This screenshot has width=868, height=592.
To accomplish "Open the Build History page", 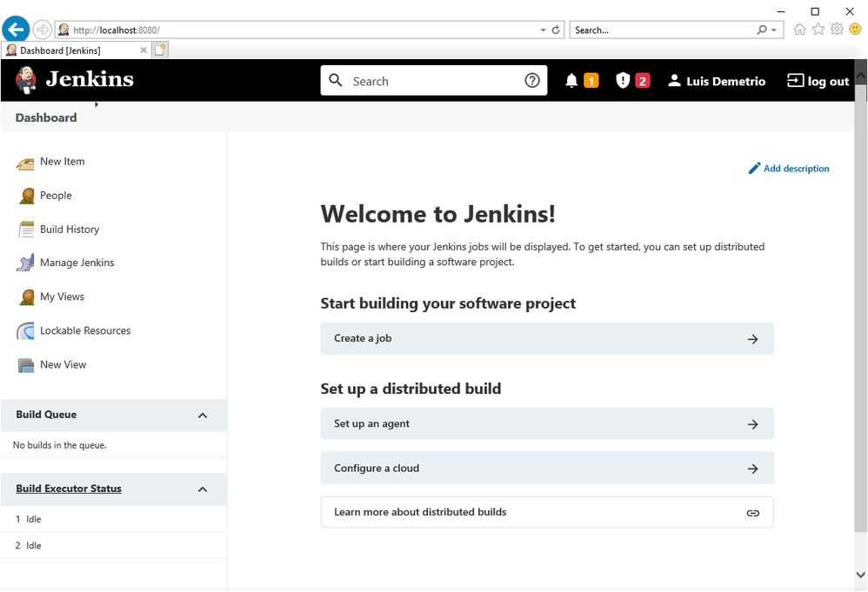I will pyautogui.click(x=70, y=229).
